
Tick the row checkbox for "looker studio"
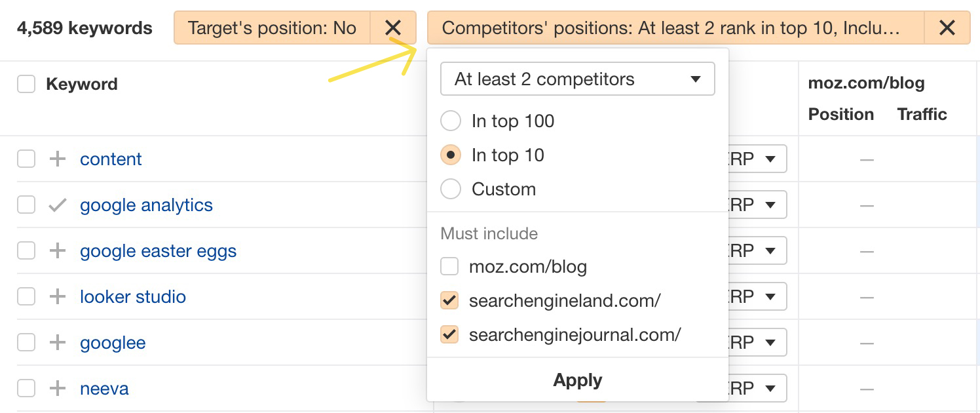click(26, 296)
